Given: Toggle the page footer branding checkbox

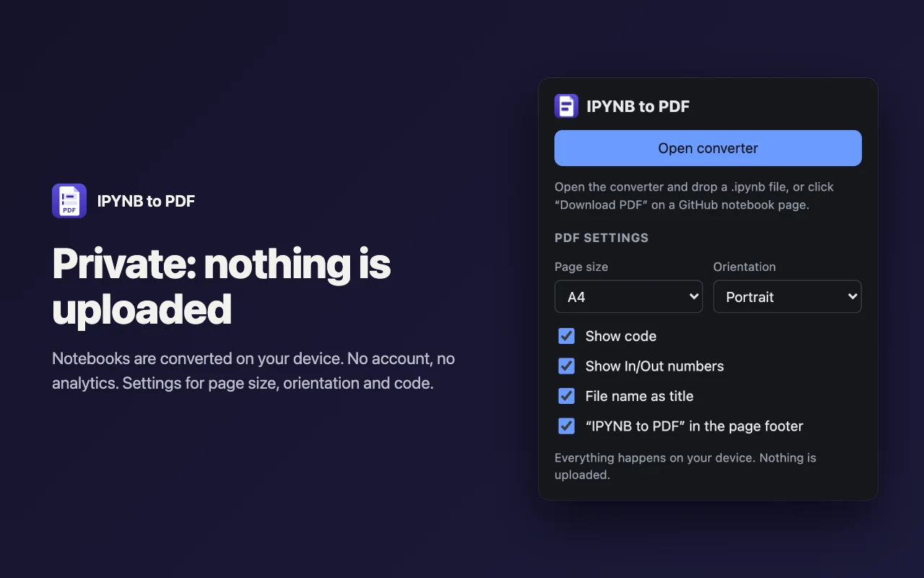Looking at the screenshot, I should tap(567, 426).
